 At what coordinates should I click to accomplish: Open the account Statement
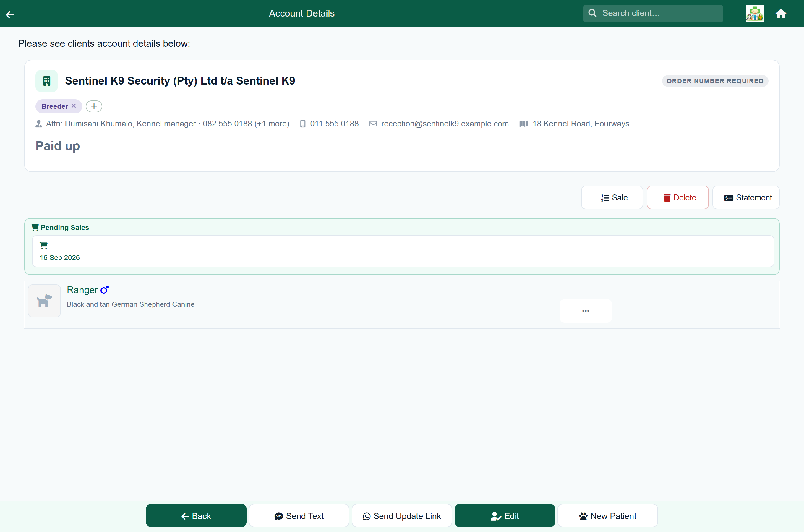click(x=746, y=197)
